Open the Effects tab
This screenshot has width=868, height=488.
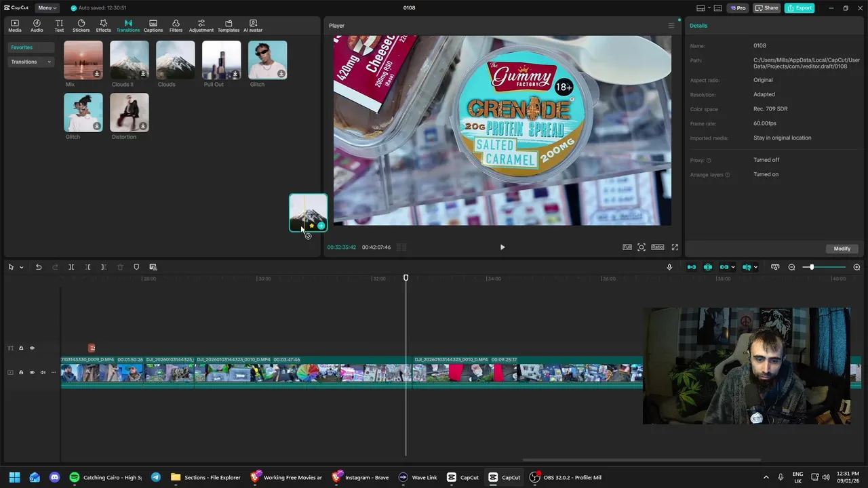point(103,26)
